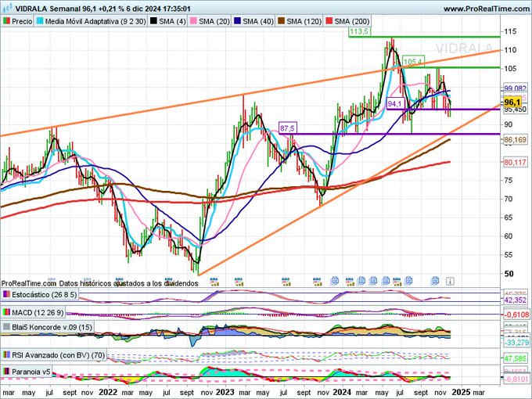
Task: Click the 86,169 SMA 120 value
Action: click(516, 139)
